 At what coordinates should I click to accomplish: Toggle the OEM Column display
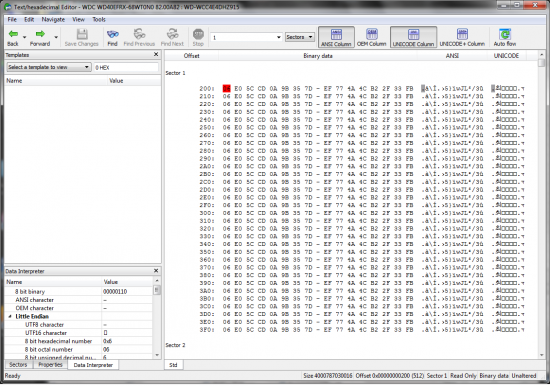point(371,37)
